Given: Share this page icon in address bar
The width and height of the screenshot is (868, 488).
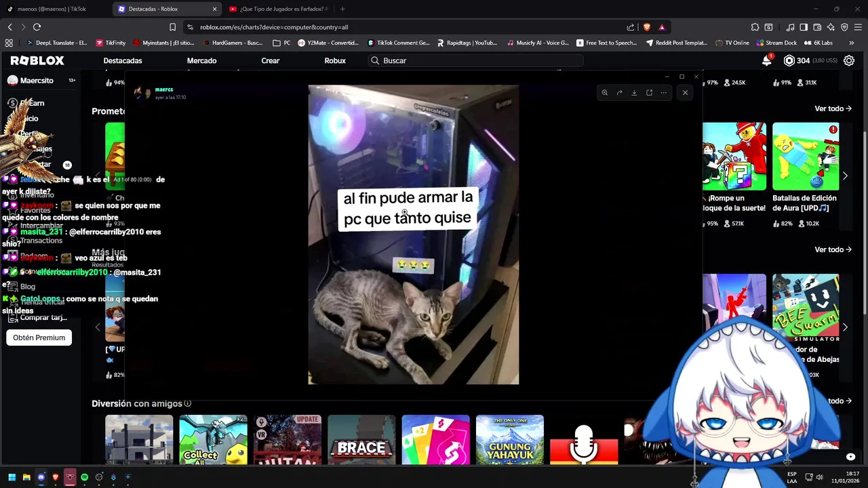Looking at the screenshot, I should [x=631, y=27].
